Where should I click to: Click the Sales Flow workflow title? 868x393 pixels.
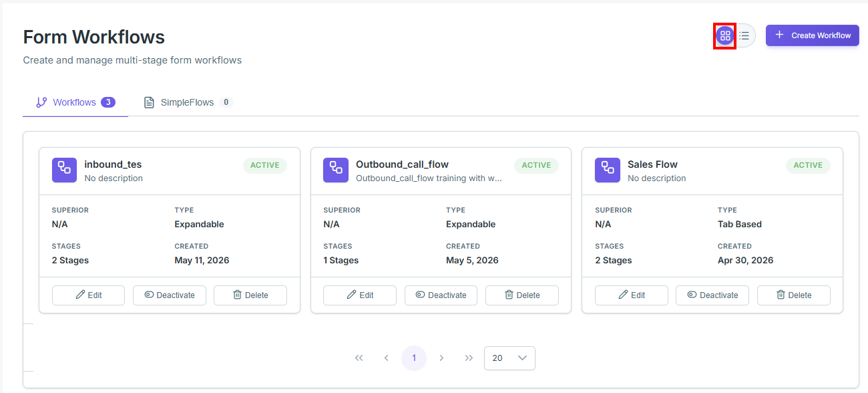(652, 164)
